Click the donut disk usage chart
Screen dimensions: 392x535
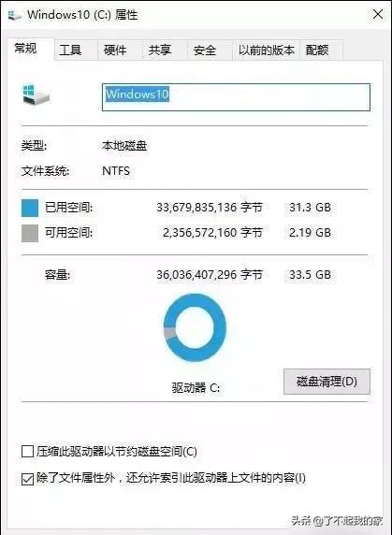pyautogui.click(x=195, y=327)
